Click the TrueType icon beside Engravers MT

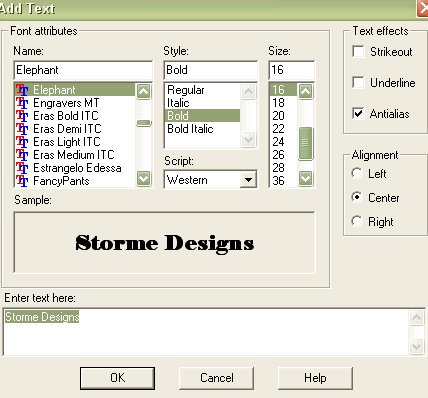click(22, 103)
